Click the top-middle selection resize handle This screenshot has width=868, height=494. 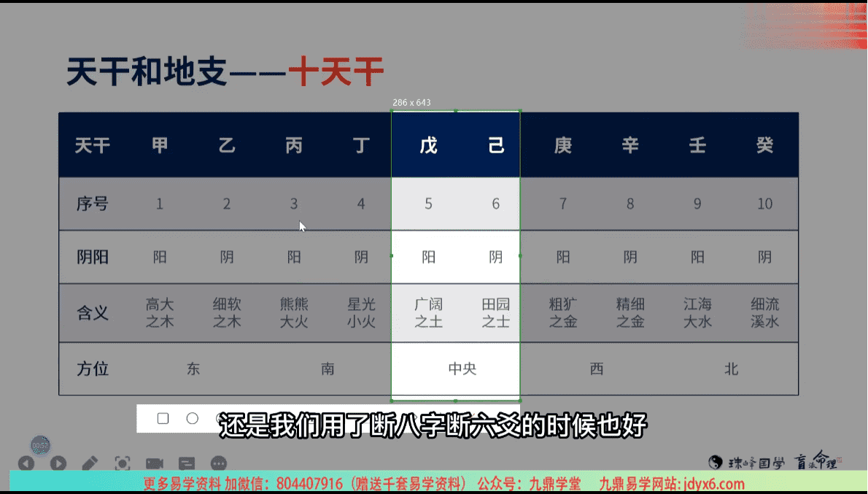[x=456, y=111]
